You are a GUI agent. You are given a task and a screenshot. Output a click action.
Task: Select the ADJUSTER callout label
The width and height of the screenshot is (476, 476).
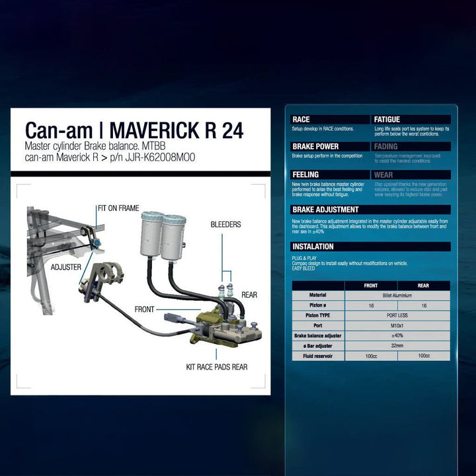66,267
